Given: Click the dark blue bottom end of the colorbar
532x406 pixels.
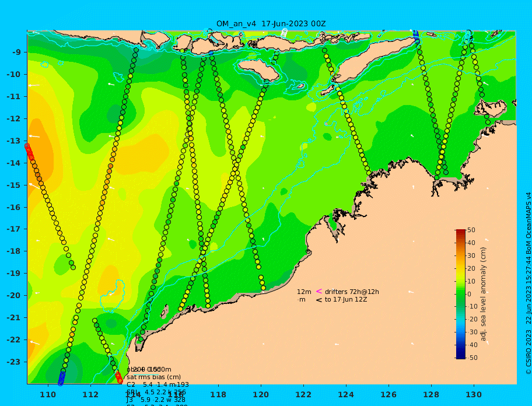Looking at the screenshot, I should pyautogui.click(x=460, y=356).
